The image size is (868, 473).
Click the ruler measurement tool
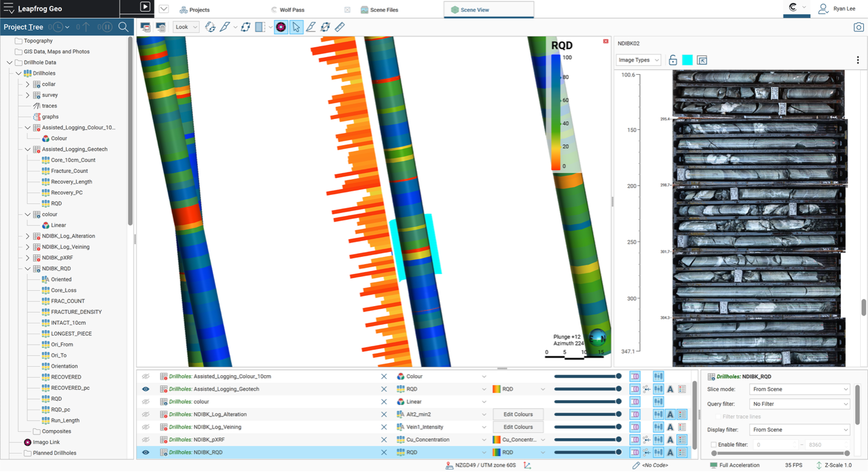(340, 27)
